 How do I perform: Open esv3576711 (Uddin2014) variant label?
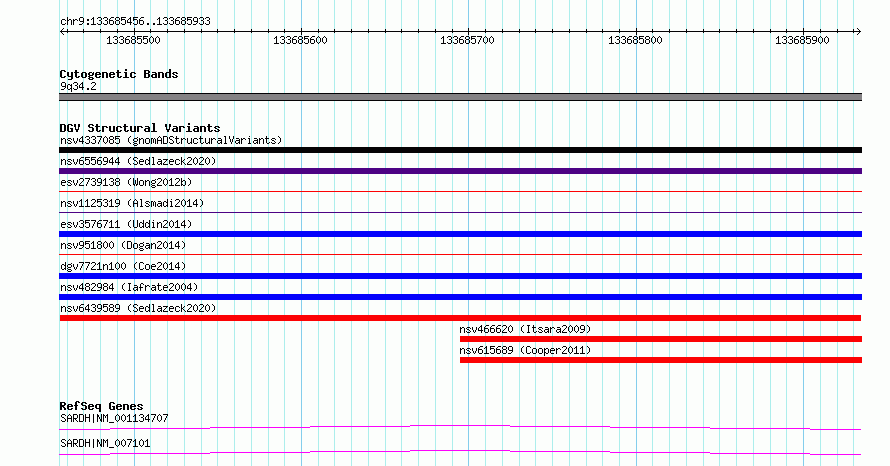126,224
